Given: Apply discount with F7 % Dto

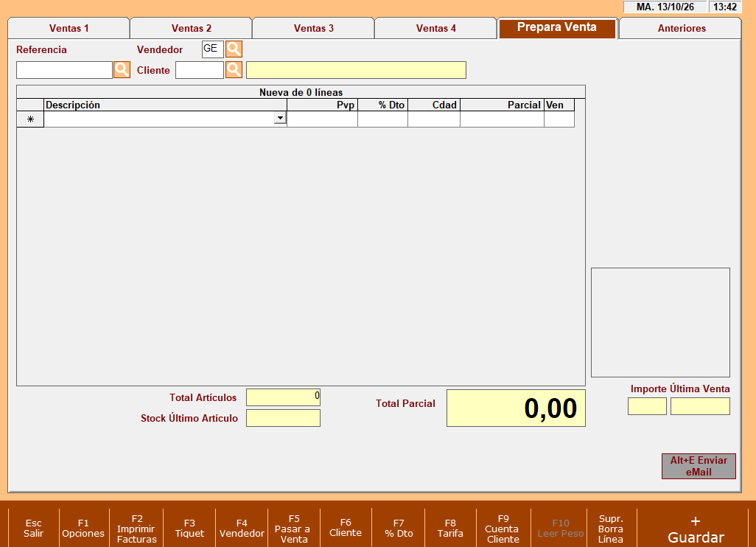Looking at the screenshot, I should (399, 528).
